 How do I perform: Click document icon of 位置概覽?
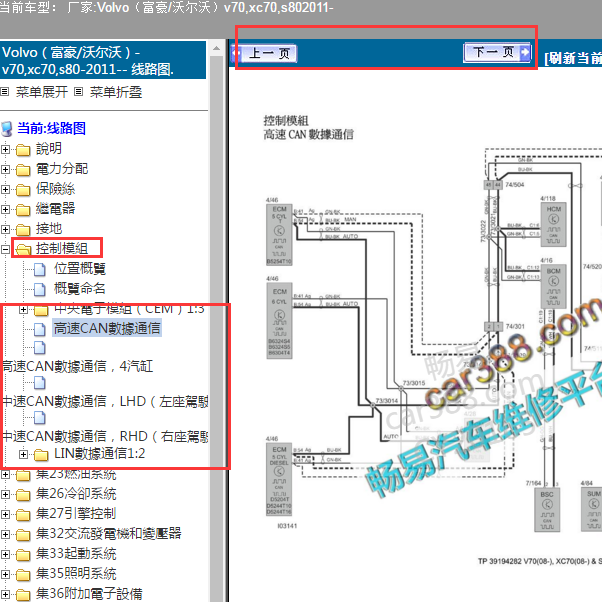[40, 270]
